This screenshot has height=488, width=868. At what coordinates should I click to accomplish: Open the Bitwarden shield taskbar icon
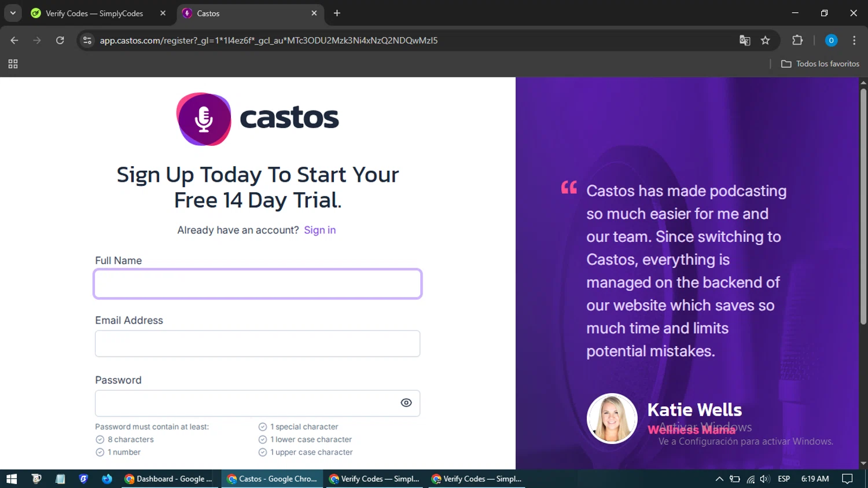point(83,479)
